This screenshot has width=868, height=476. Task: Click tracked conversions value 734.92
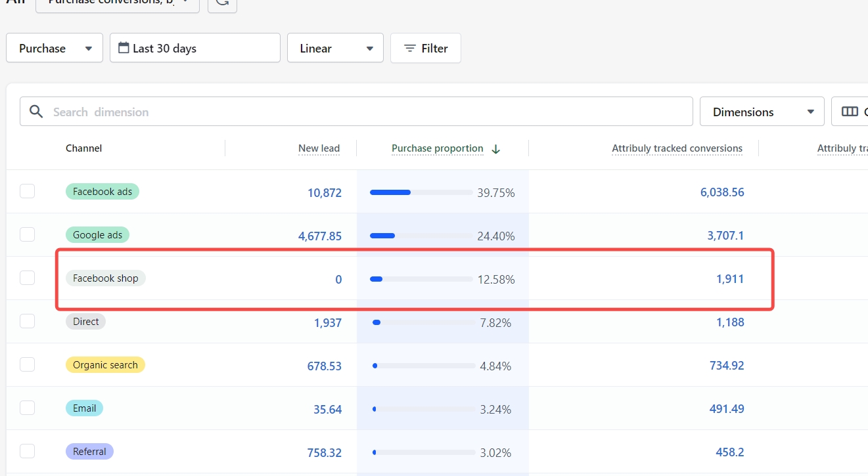click(x=727, y=366)
